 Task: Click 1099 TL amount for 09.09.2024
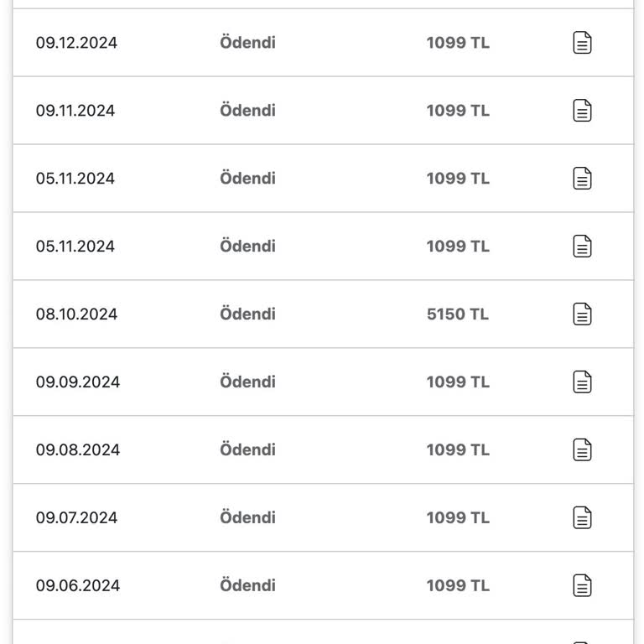click(x=458, y=382)
